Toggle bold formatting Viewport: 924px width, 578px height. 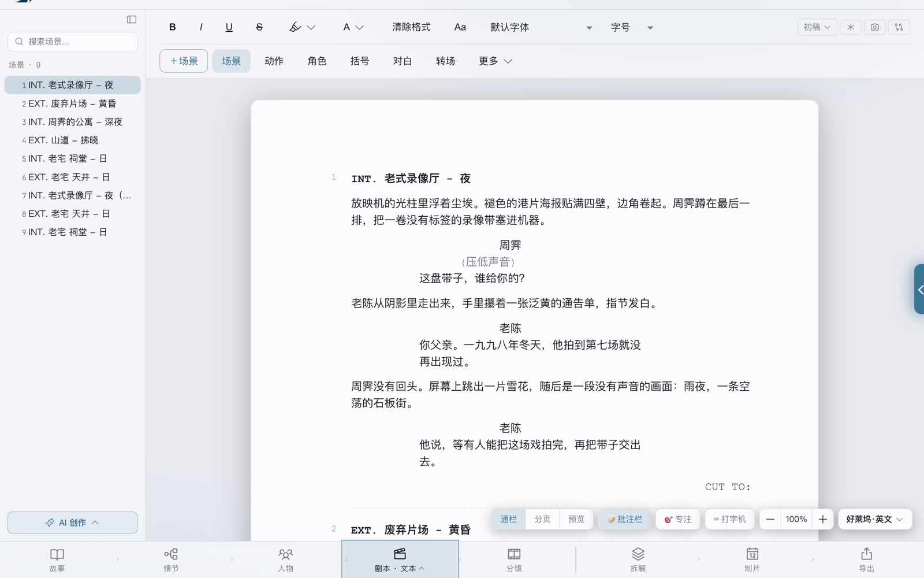coord(172,27)
